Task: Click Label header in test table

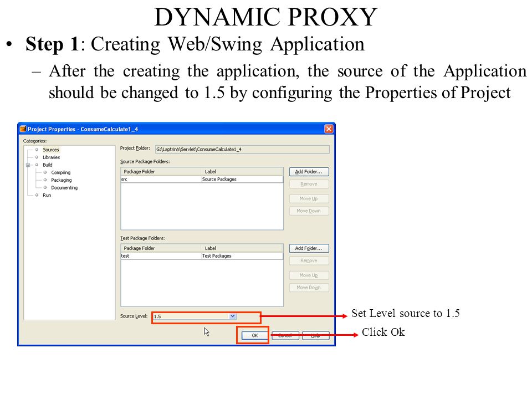Action: point(242,248)
